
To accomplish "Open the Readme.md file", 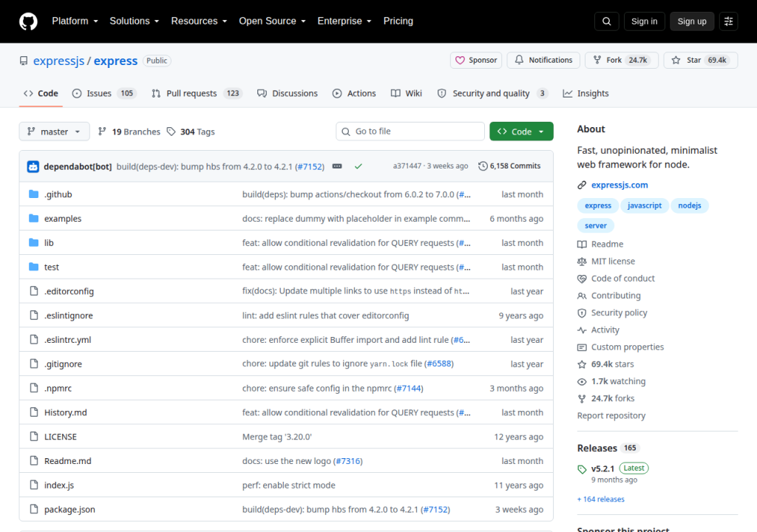I will point(67,461).
